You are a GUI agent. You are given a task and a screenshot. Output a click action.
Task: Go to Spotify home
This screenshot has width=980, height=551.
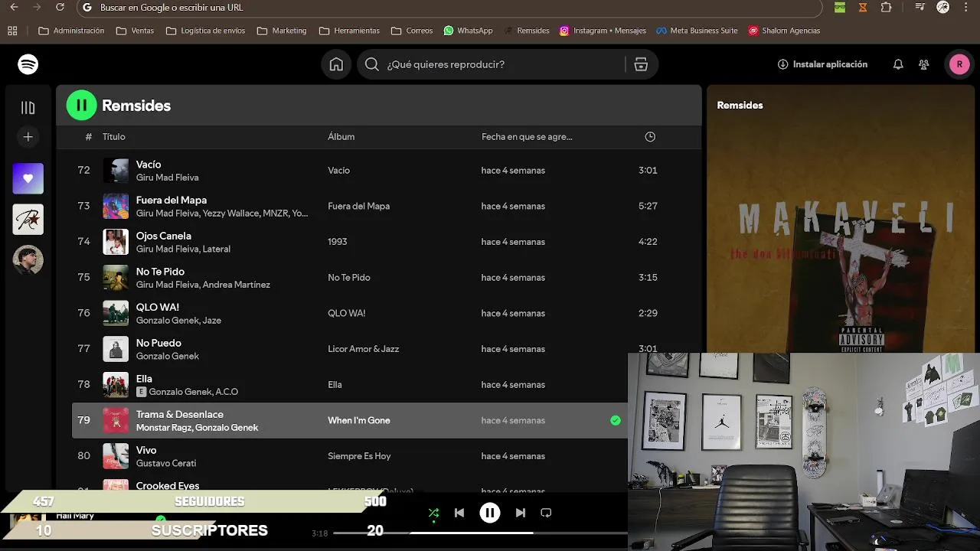click(336, 64)
